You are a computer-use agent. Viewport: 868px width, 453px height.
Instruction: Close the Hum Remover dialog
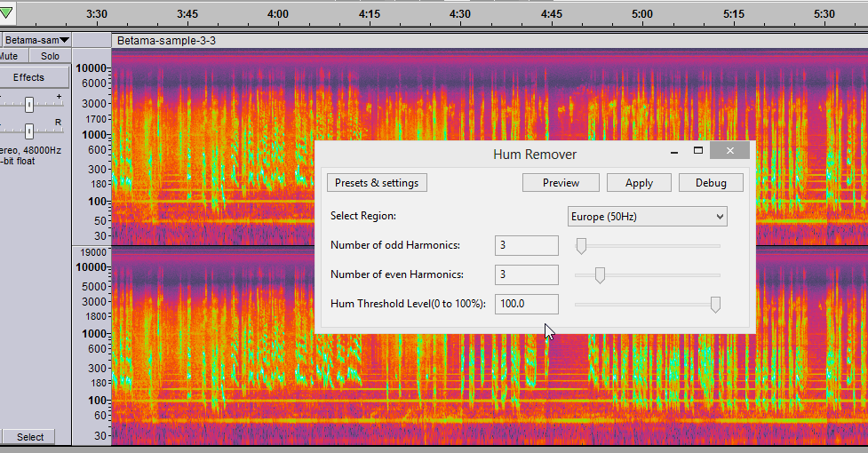tap(729, 150)
